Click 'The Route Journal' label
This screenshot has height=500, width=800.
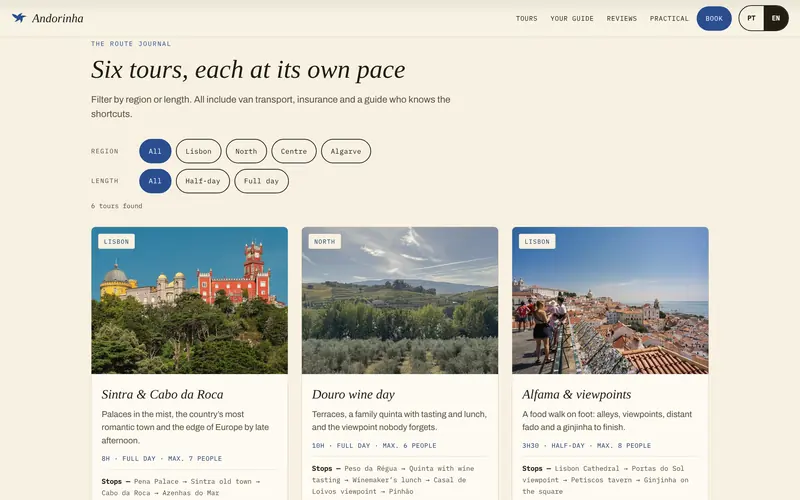[131, 44]
